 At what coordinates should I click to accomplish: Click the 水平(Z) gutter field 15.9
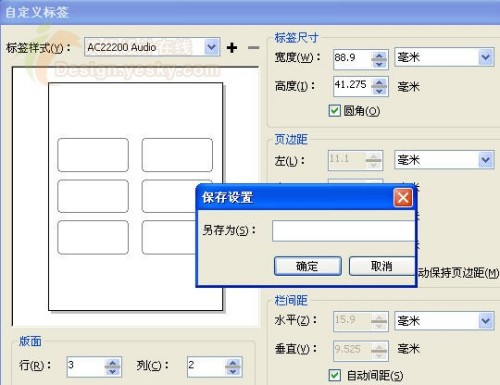352,321
